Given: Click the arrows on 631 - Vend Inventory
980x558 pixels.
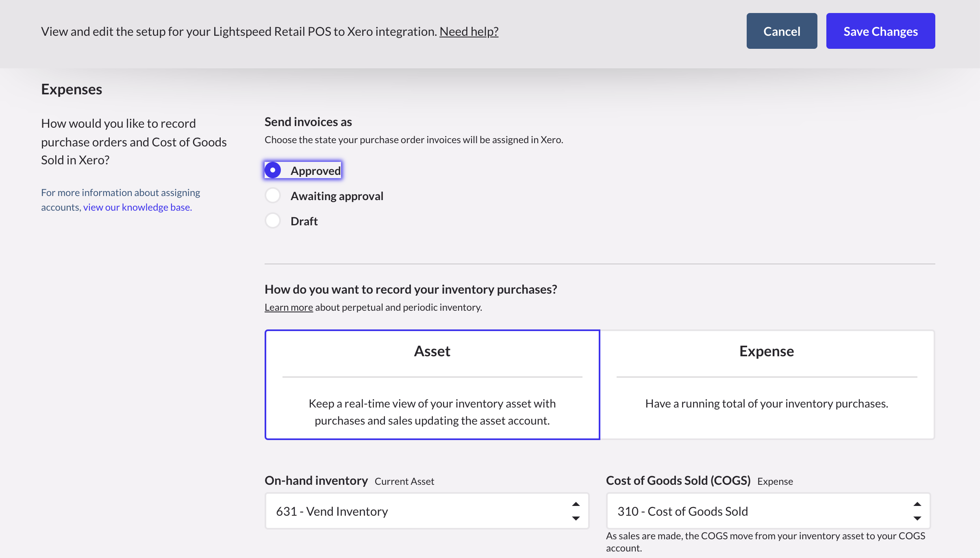Looking at the screenshot, I should [576, 511].
